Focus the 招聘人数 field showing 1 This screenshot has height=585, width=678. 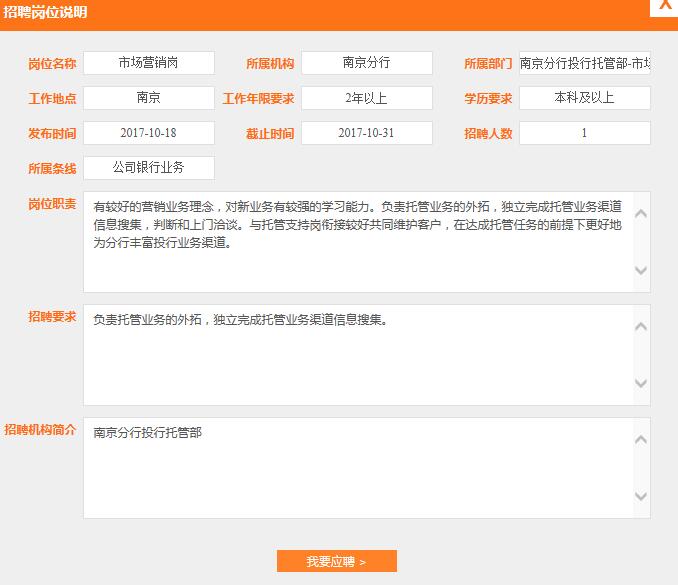585,133
